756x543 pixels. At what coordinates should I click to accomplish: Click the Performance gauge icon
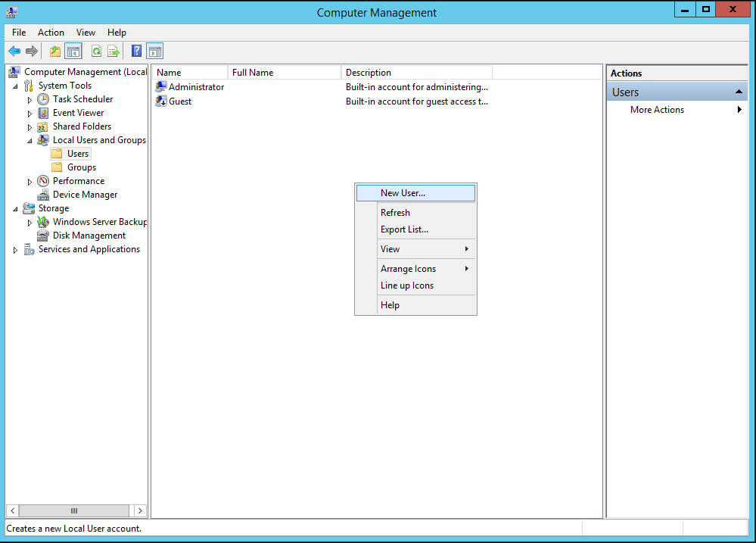pyautogui.click(x=43, y=181)
